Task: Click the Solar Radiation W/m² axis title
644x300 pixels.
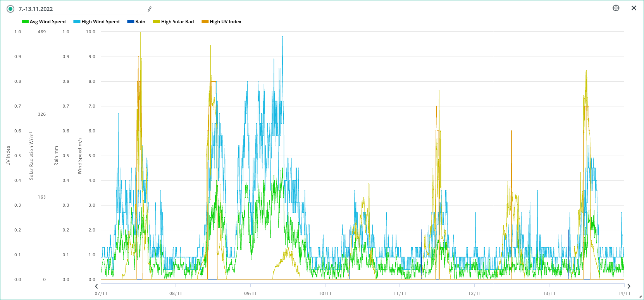Action: click(31, 156)
